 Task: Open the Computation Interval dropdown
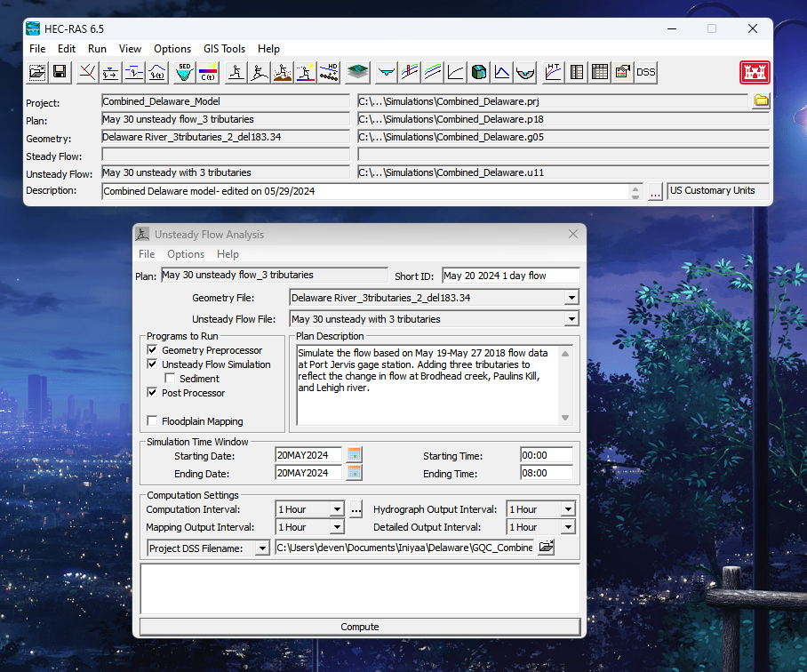pyautogui.click(x=337, y=509)
